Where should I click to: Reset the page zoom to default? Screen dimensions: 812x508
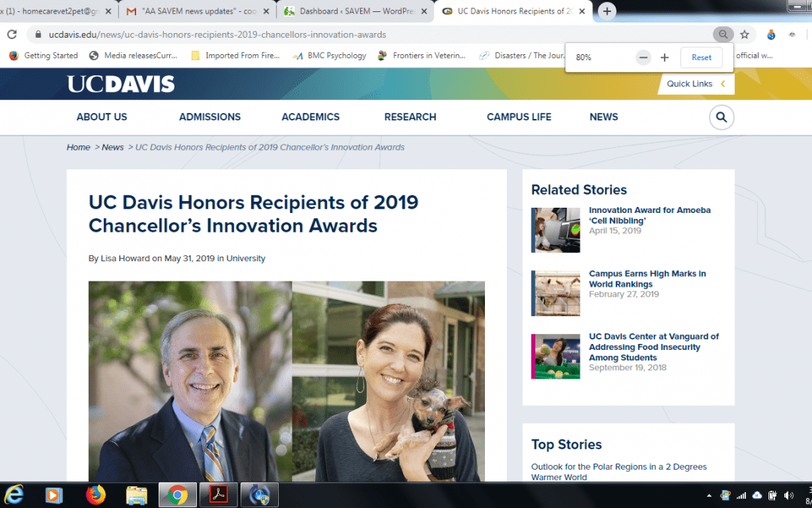[x=701, y=58]
